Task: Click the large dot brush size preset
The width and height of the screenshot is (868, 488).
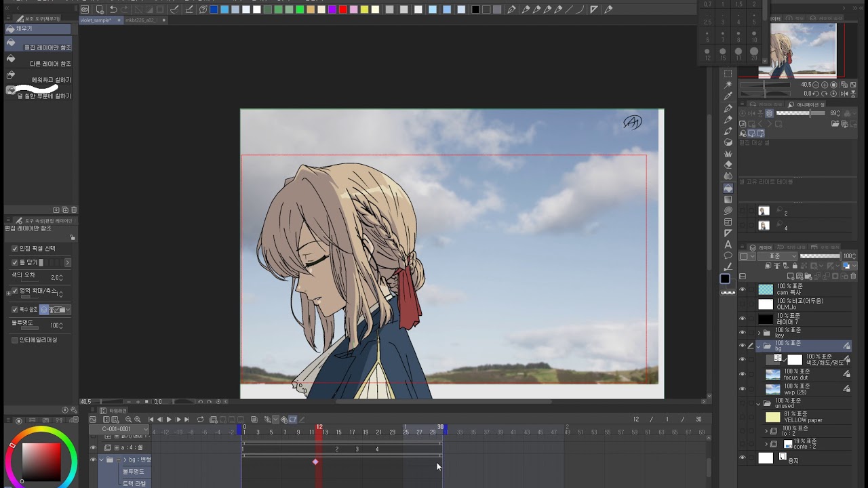Action: pyautogui.click(x=754, y=52)
